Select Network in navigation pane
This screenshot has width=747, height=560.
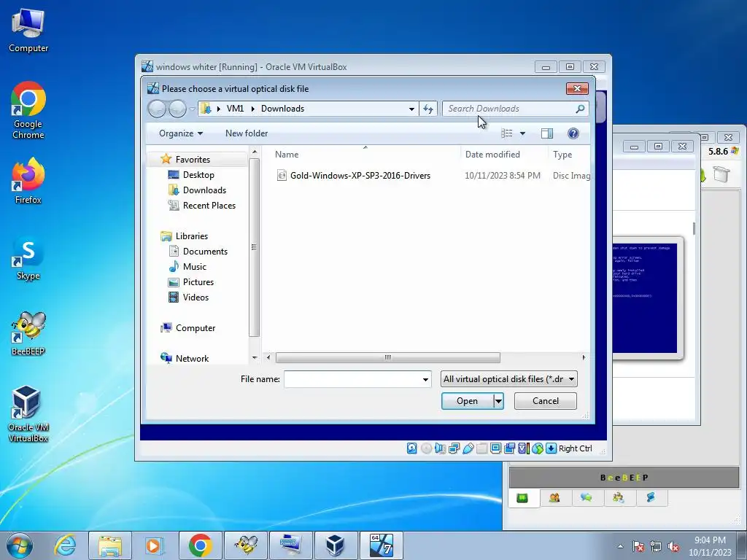(192, 359)
